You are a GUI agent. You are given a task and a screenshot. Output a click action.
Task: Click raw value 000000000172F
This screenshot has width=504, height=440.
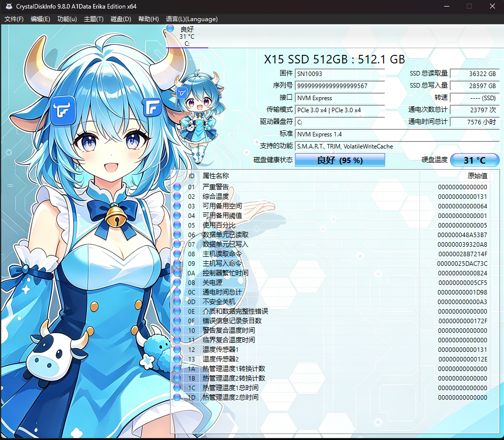(x=463, y=321)
